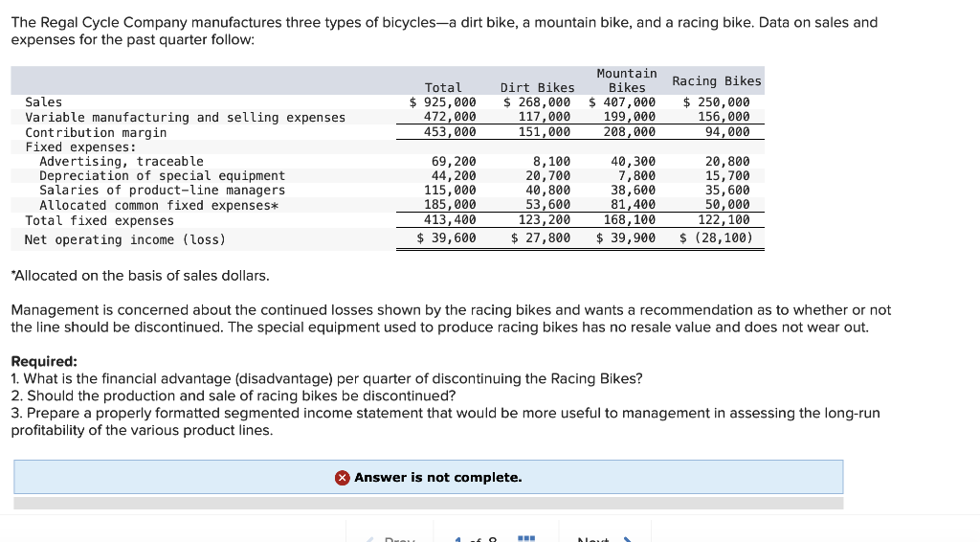Screen dimensions: 980x542
Task: Click the advertising total 69,200
Action: (454, 161)
